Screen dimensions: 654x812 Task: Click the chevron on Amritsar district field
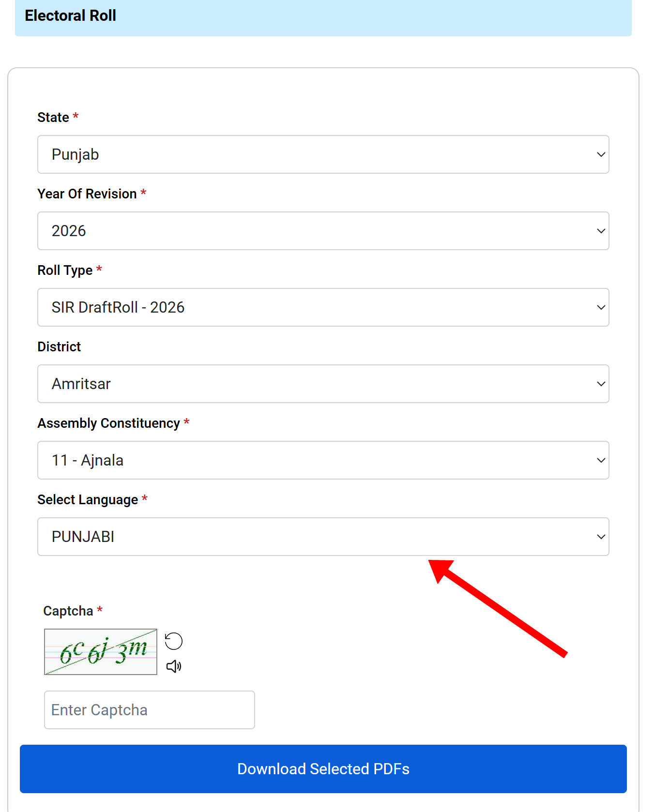click(x=601, y=384)
